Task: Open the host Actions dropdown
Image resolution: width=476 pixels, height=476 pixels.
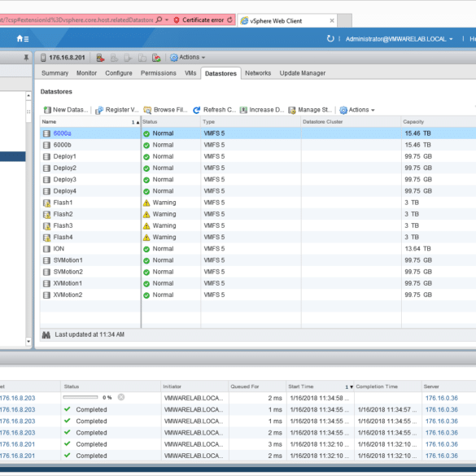Action: pos(188,58)
